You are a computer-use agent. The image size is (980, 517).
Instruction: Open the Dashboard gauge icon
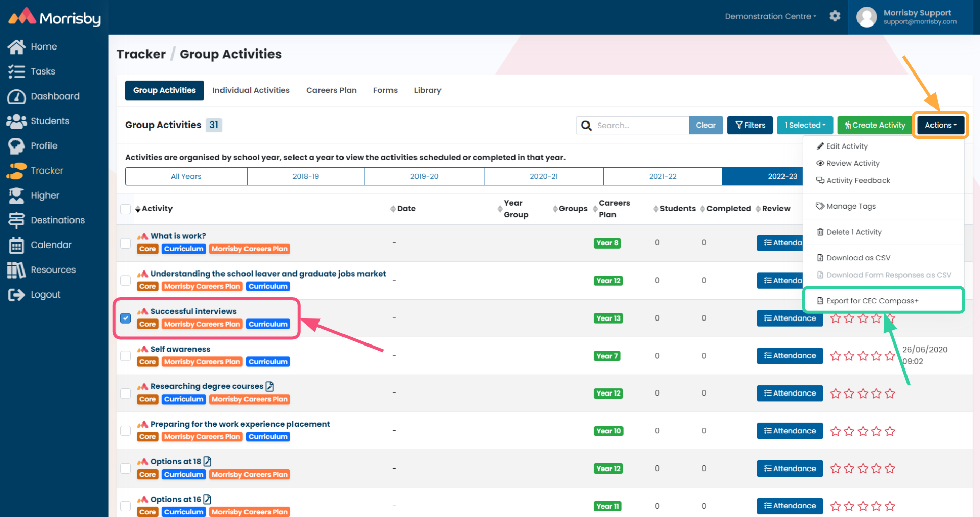[16, 96]
